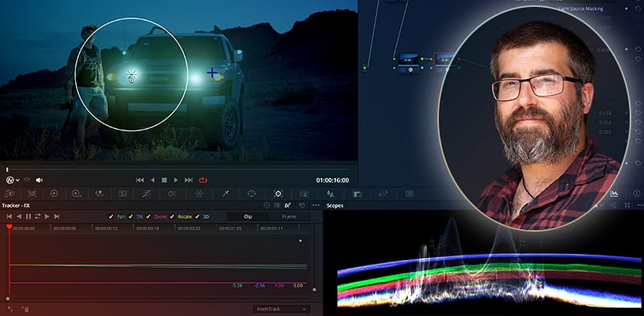The width and height of the screenshot is (644, 316).
Task: Stop viewer playback
Action: [x=164, y=180]
